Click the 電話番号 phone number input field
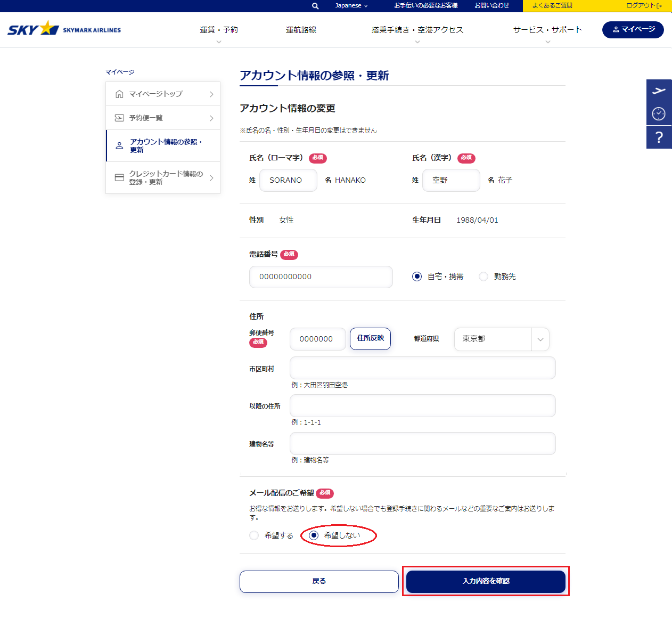 [321, 277]
